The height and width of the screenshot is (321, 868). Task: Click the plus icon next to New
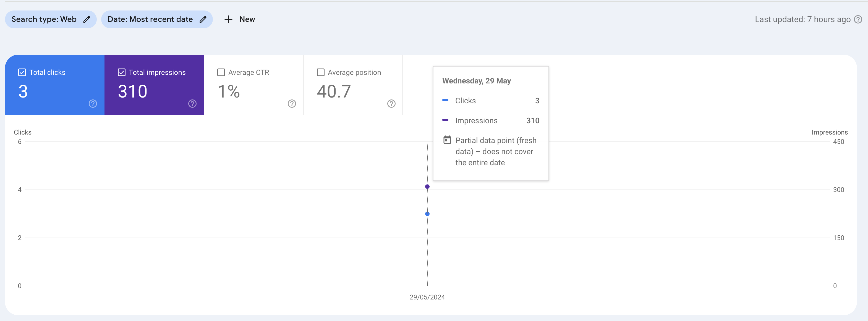(228, 19)
